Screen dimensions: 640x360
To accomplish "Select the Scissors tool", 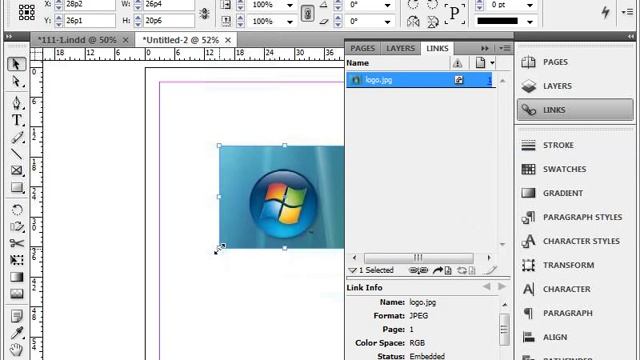I will [16, 243].
